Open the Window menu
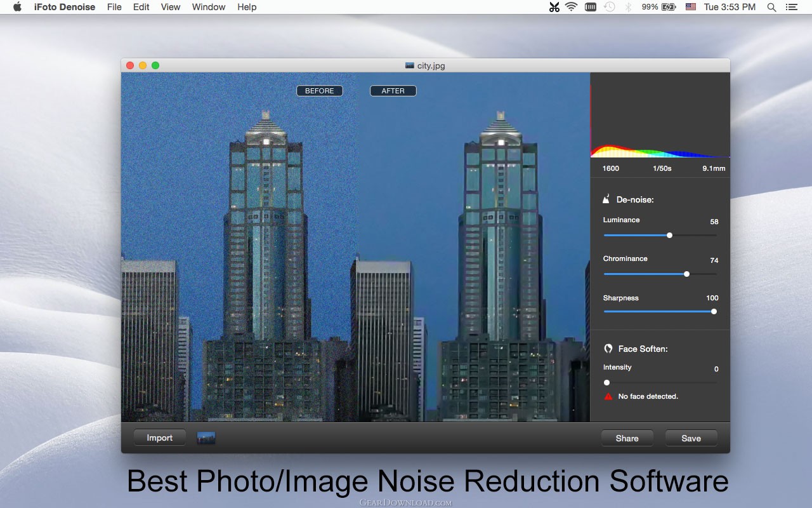This screenshot has height=508, width=812. (209, 7)
